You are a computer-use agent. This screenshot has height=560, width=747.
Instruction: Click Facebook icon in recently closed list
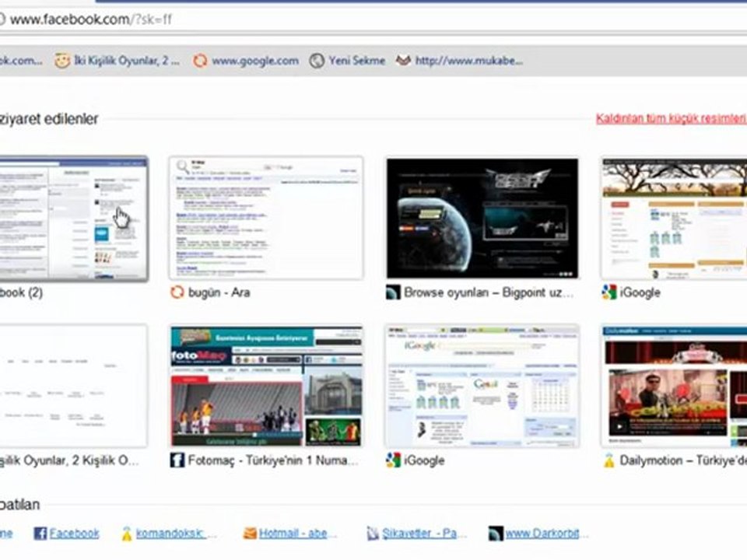40,534
